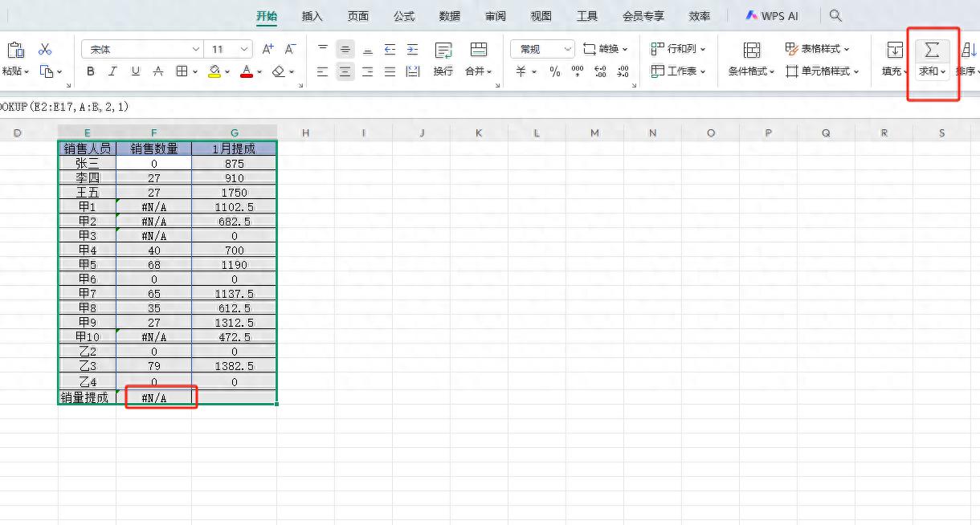Click the Decrease font size icon
Image resolution: width=980 pixels, height=525 pixels.
tap(290, 49)
